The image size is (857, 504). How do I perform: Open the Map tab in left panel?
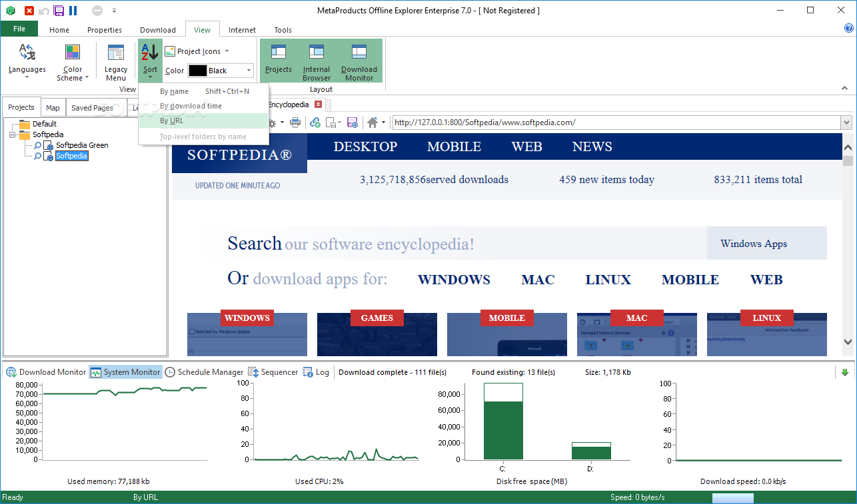click(x=53, y=108)
